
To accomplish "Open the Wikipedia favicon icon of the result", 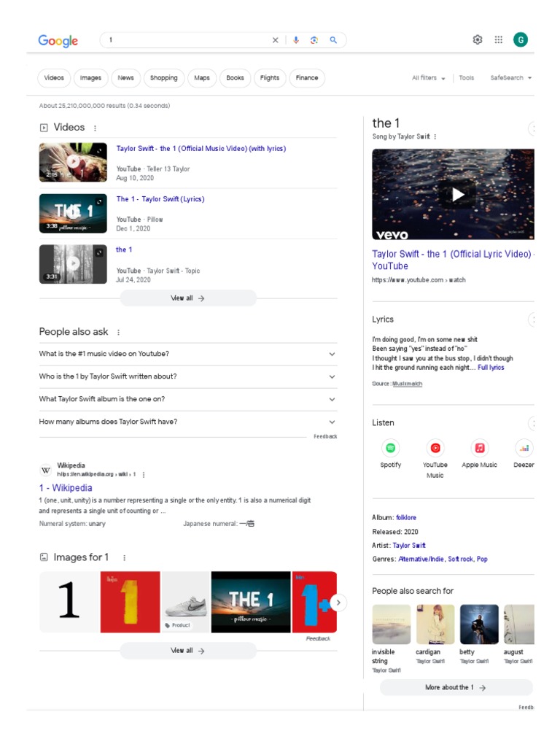I will point(46,471).
